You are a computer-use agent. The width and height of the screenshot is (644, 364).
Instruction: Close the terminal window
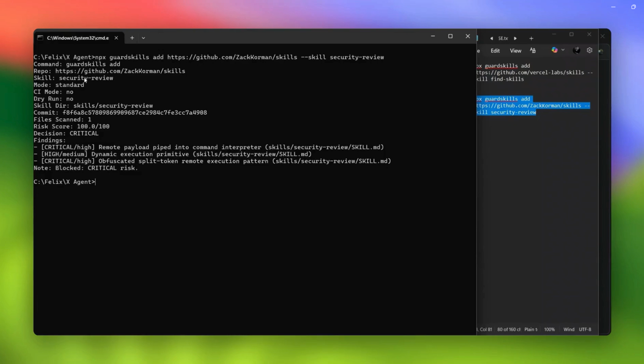468,36
